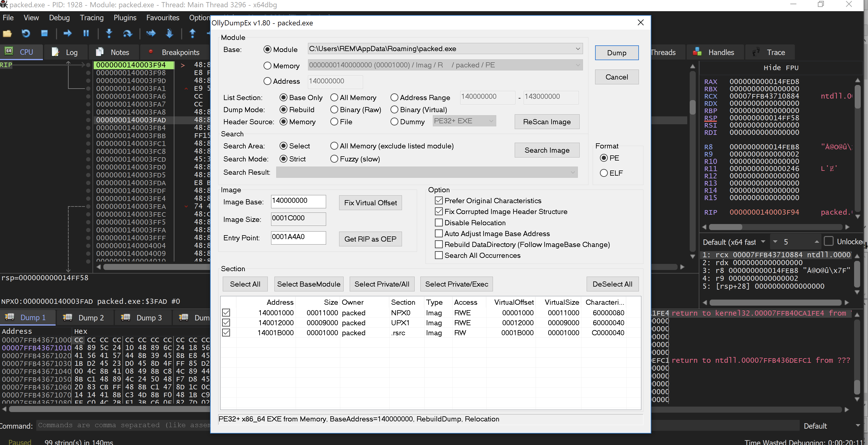Click the Trace over dotted down-arrow icon
Viewport: 868px width, 445px height.
click(170, 33)
